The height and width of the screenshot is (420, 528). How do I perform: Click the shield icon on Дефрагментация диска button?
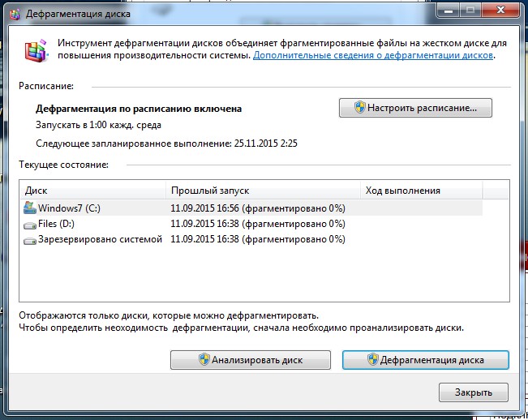pyautogui.click(x=372, y=360)
